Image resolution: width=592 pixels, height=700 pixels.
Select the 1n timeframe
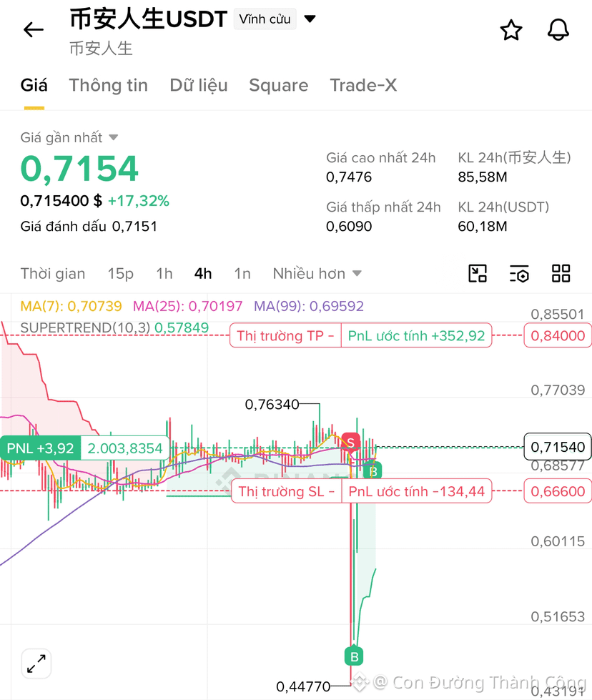(242, 274)
